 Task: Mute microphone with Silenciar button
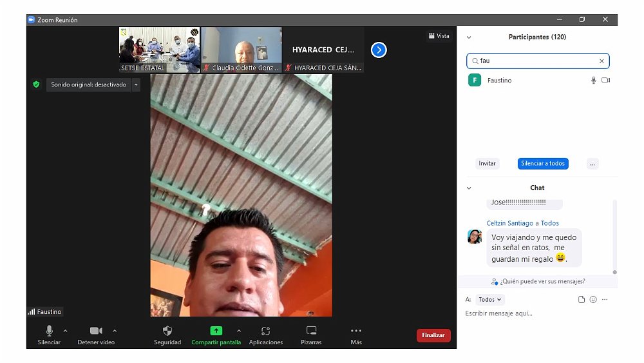49,331
